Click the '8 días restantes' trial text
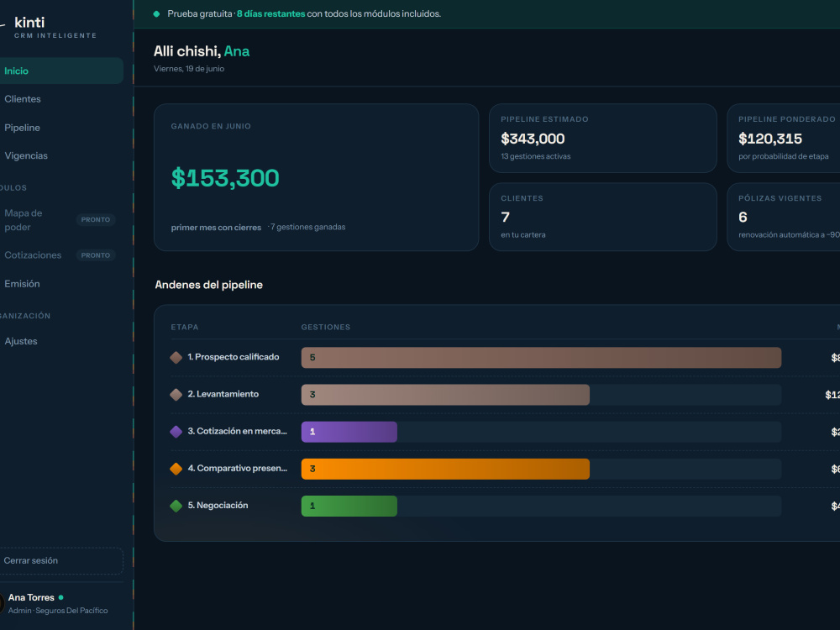Screen dimensions: 840x630 click(x=271, y=14)
